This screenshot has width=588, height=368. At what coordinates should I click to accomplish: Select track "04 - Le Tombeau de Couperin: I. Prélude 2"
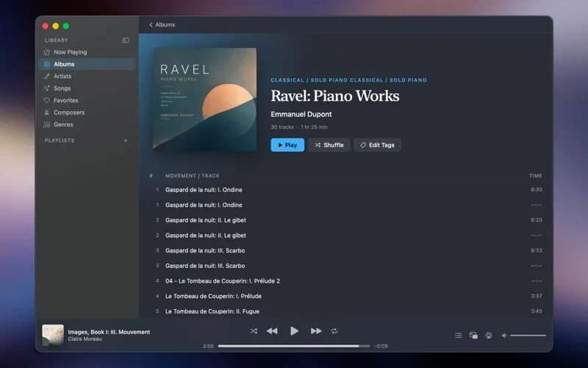[x=345, y=281]
